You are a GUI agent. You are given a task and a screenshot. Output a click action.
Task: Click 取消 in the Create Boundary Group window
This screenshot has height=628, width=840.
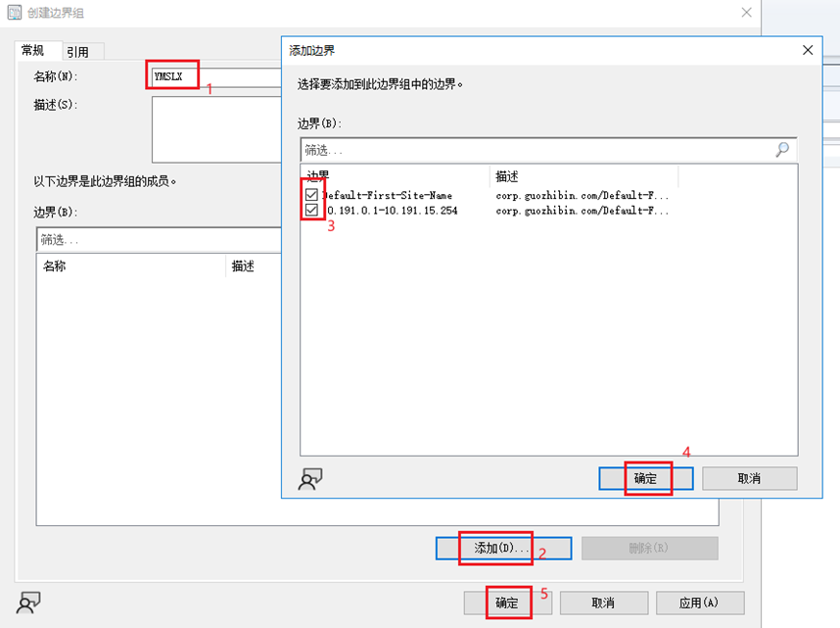tap(604, 604)
